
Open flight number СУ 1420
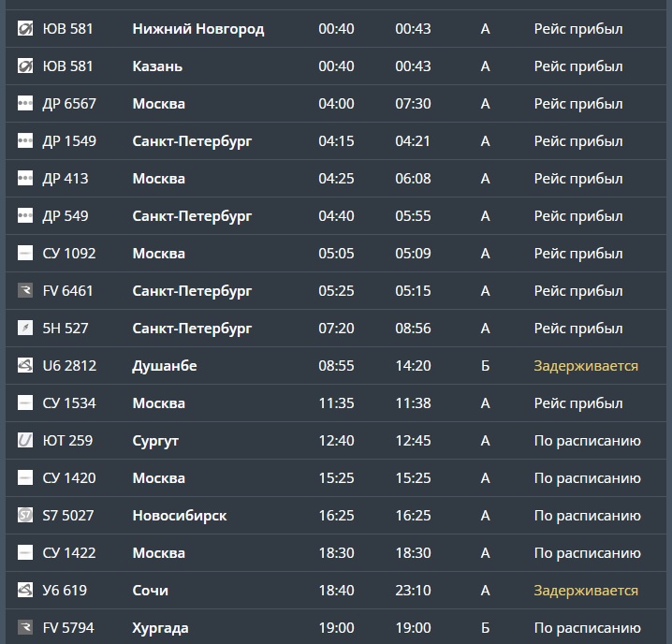coord(69,478)
